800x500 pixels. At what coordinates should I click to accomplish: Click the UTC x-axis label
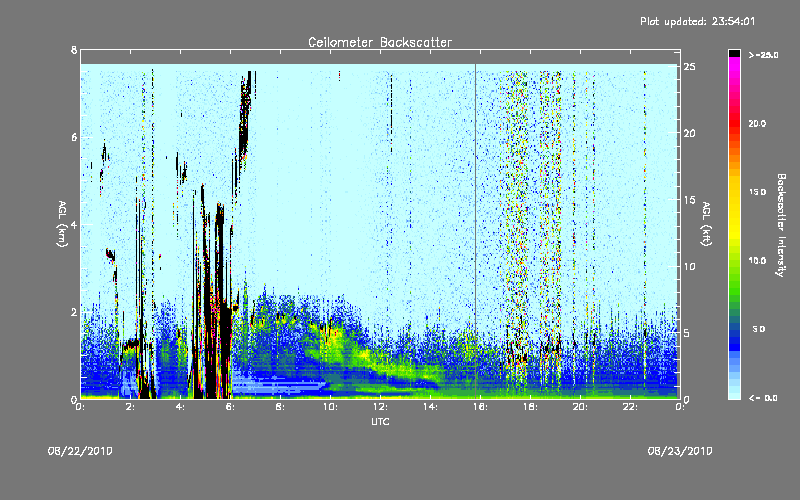tap(380, 421)
